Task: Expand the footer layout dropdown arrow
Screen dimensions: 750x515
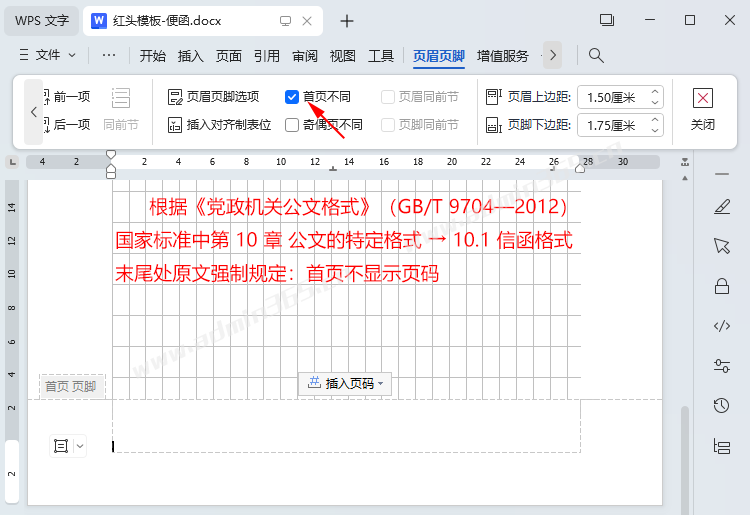Action: point(80,446)
